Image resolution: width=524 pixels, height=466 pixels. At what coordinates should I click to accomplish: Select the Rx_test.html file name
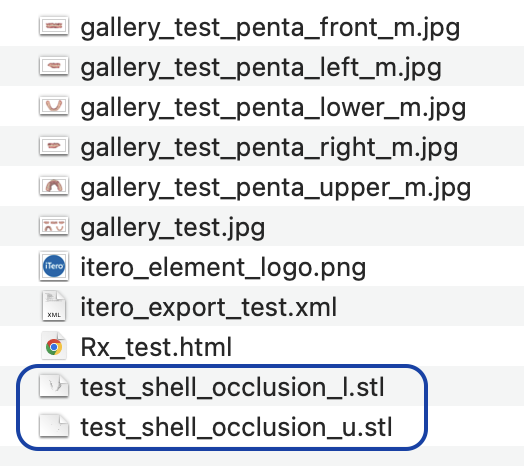point(156,347)
